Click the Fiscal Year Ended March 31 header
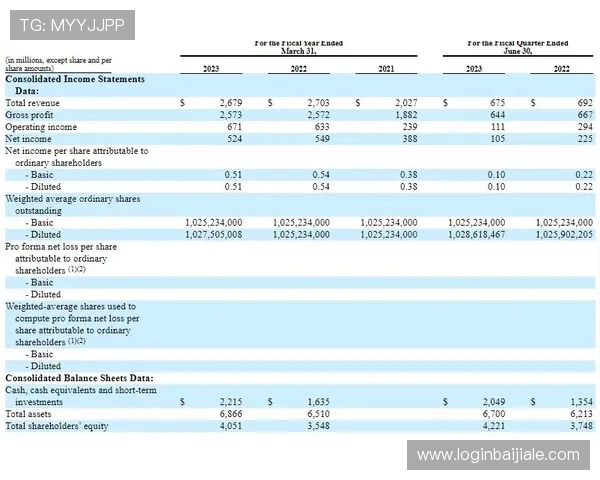This screenshot has height=480, width=600. coord(298,48)
